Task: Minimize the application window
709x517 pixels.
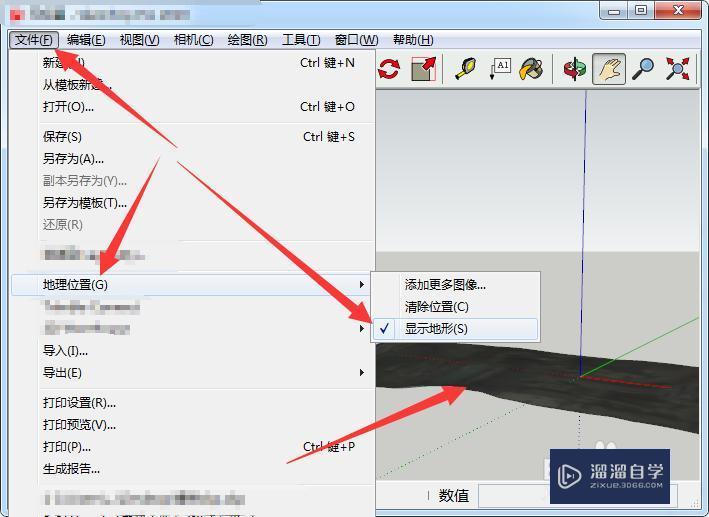Action: [614, 10]
